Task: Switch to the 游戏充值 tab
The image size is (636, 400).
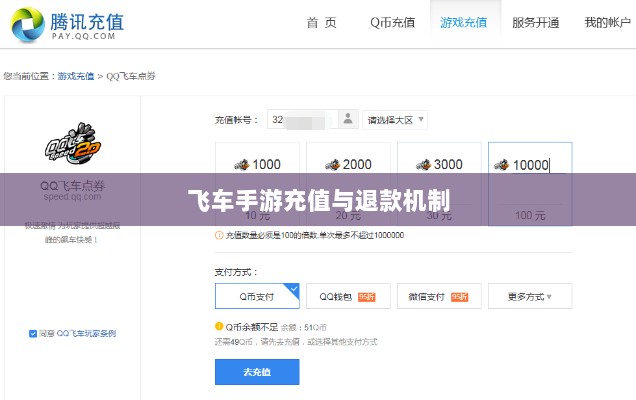Action: [464, 23]
